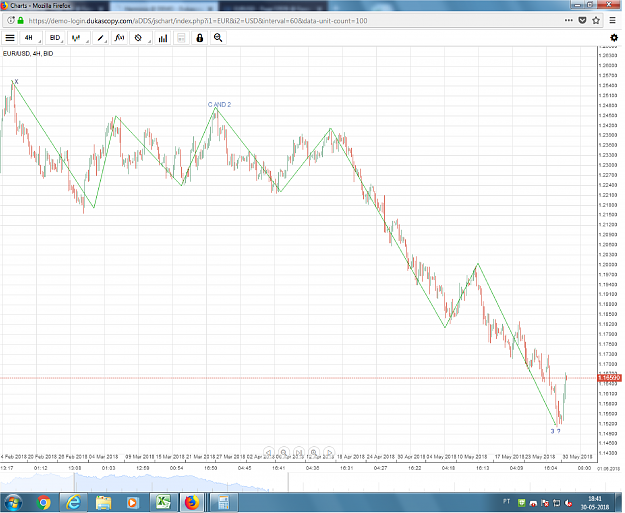Click the Pocket save icon
Image resolution: width=625 pixels, height=513 pixels.
[x=582, y=20]
